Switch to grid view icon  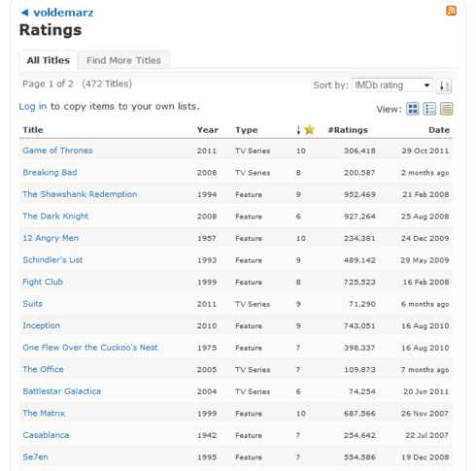[x=413, y=109]
